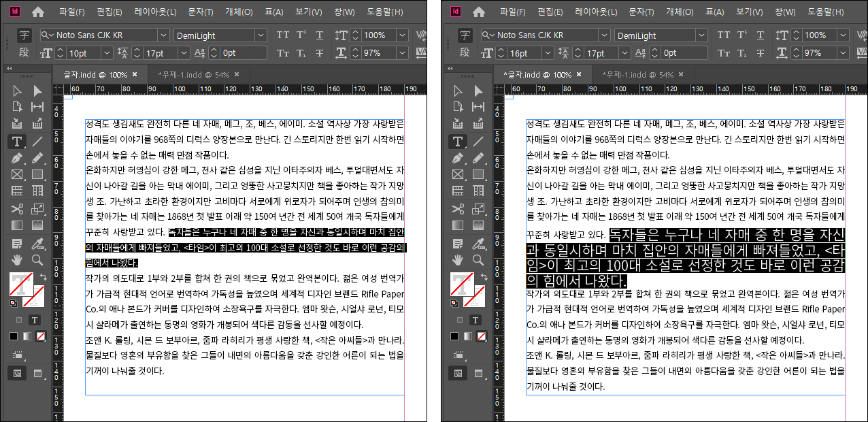
Task: Click the 17pt leading field in right window
Action: coord(601,53)
